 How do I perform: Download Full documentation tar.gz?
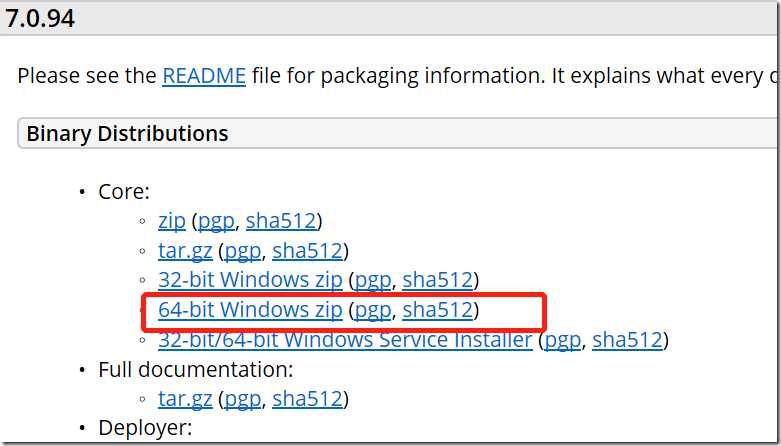click(185, 399)
